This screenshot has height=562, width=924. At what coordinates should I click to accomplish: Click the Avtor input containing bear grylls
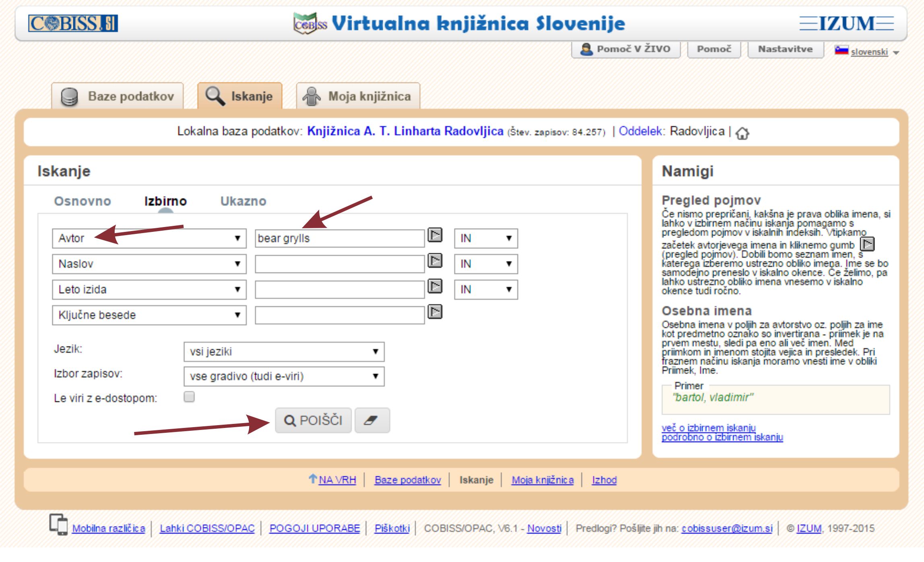pyautogui.click(x=340, y=238)
